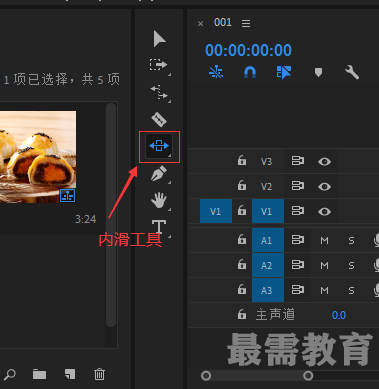Solo track A1
The height and width of the screenshot is (389, 379).
[x=351, y=240]
